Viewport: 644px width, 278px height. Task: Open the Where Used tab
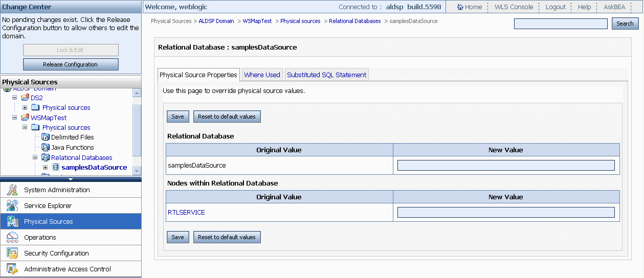point(262,75)
